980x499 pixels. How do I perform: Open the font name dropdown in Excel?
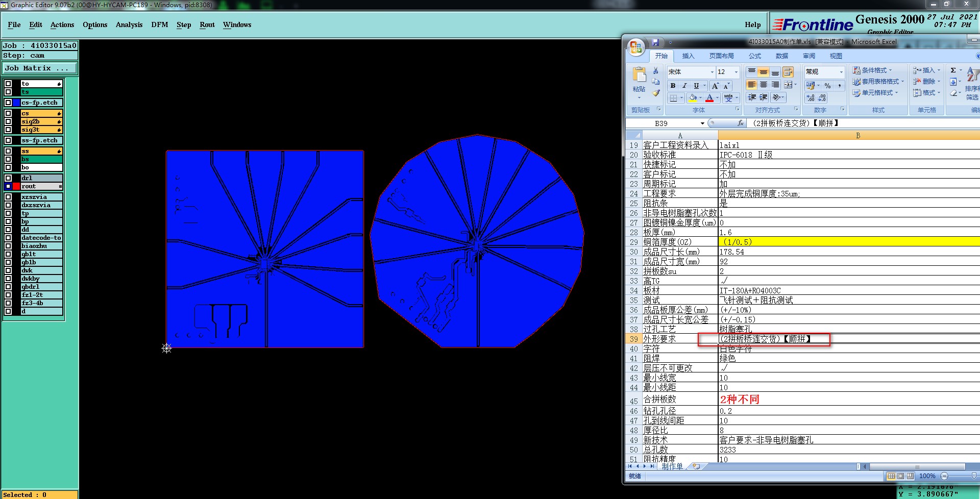(x=712, y=72)
